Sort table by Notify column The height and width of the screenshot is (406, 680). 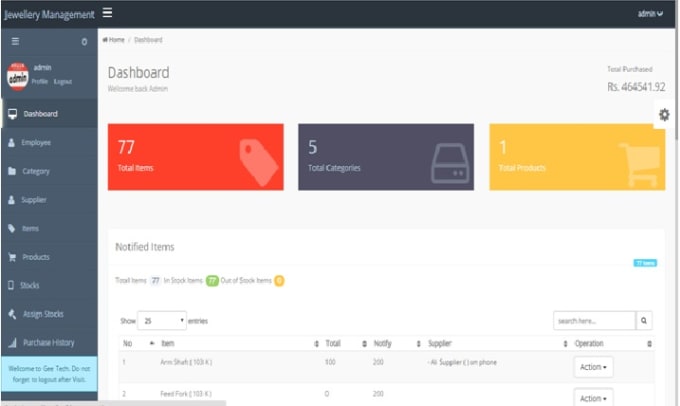[396, 344]
